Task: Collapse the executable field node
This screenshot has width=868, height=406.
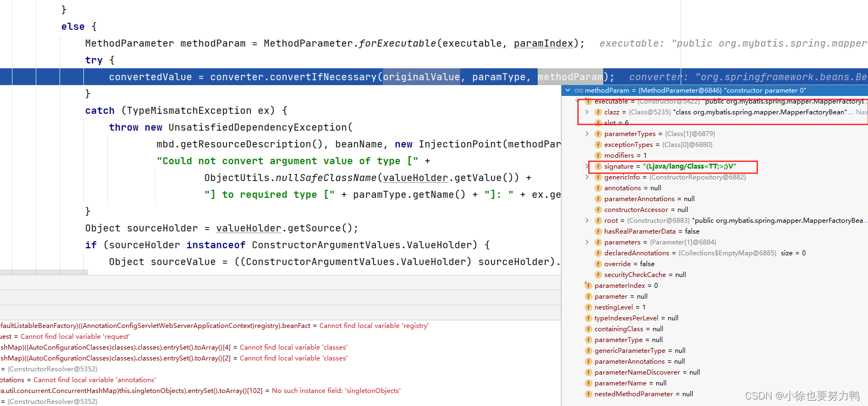Action: coord(577,101)
